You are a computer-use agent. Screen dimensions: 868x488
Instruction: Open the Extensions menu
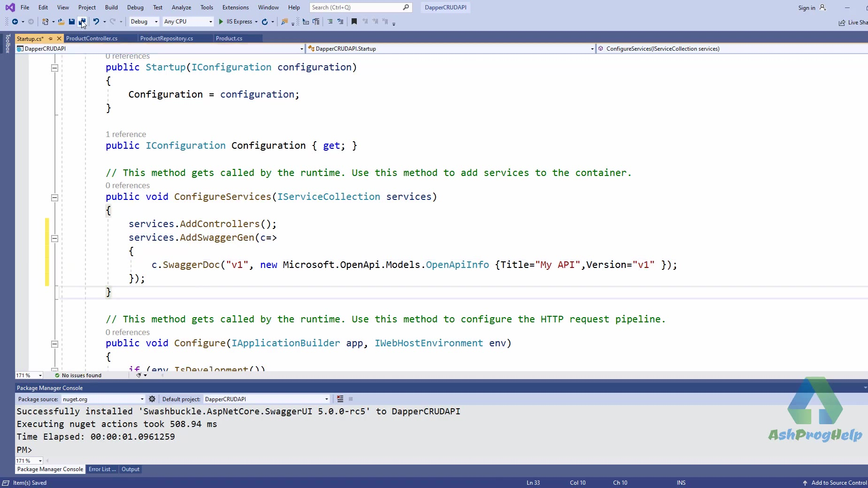tap(235, 8)
